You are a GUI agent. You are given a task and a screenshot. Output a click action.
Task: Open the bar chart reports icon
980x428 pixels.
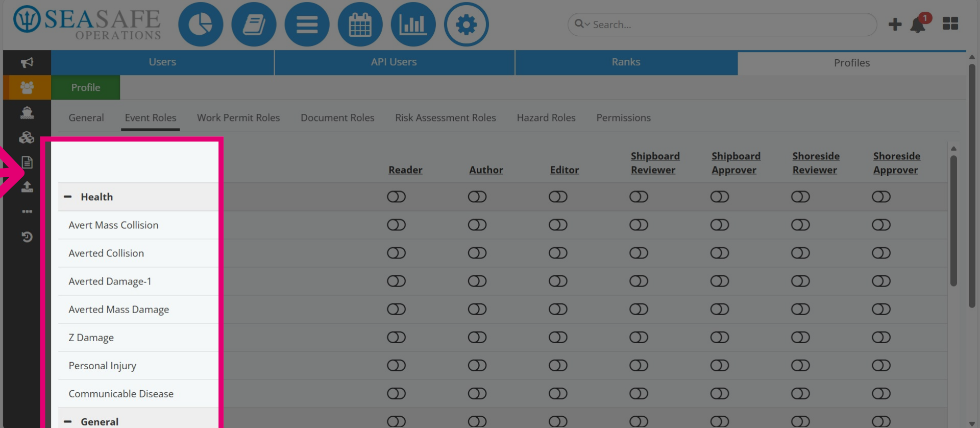coord(413,25)
